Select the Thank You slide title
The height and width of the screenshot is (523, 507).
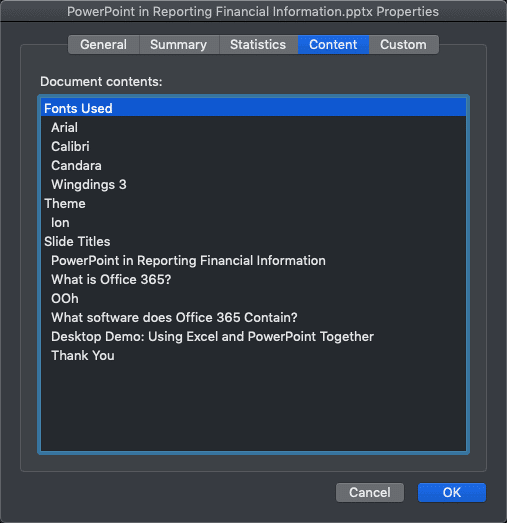(254, 355)
